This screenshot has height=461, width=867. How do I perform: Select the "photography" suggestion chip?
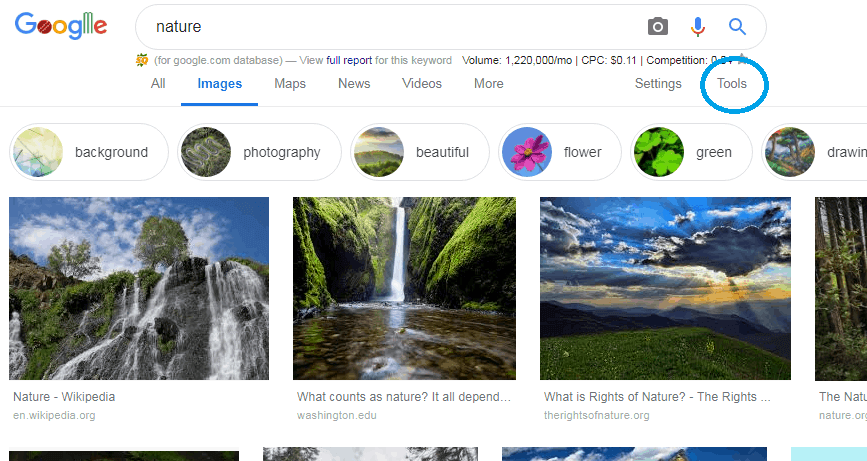pyautogui.click(x=258, y=152)
